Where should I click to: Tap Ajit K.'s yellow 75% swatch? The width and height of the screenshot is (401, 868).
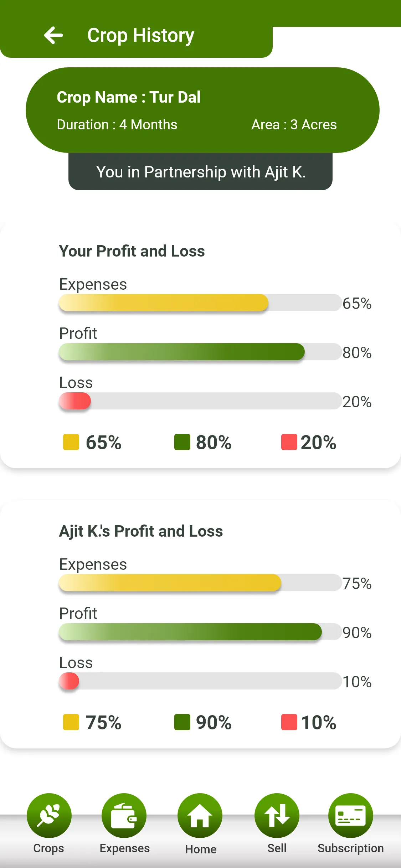coord(71,722)
